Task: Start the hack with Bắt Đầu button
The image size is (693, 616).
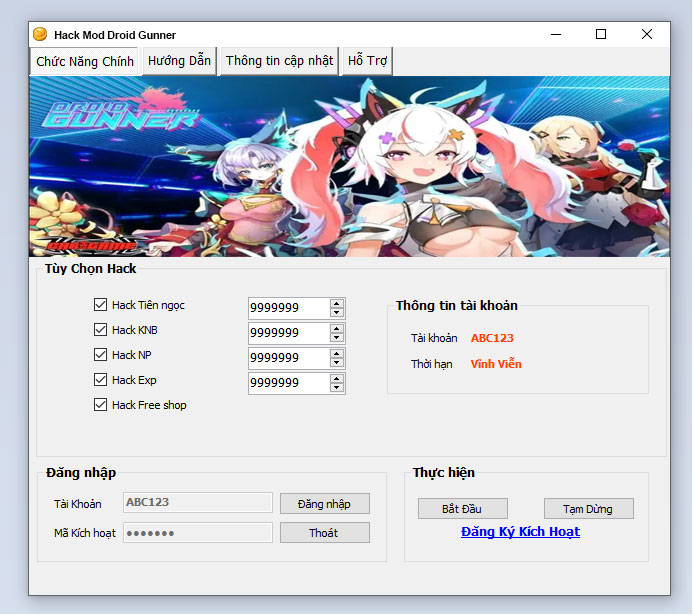Action: 462,509
